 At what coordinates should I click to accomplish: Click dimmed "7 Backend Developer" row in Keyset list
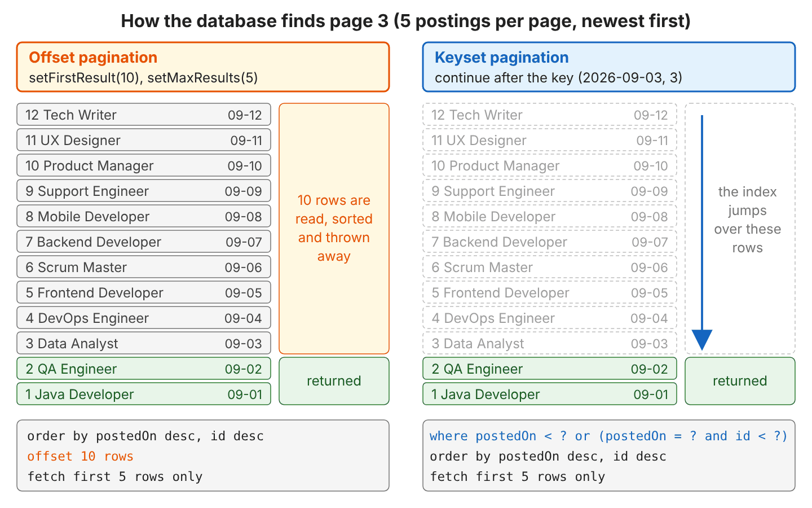550,242
